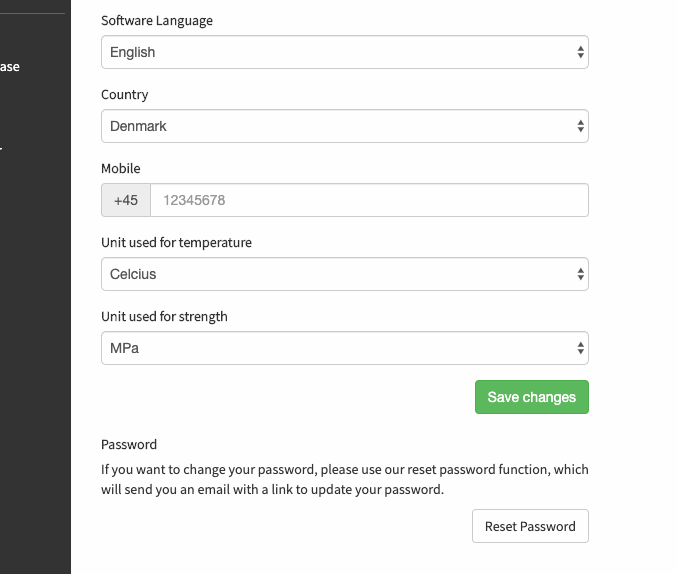Viewport: 678px width, 574px height.
Task: Open the strength unit dropdown showing MPa
Action: [x=345, y=348]
